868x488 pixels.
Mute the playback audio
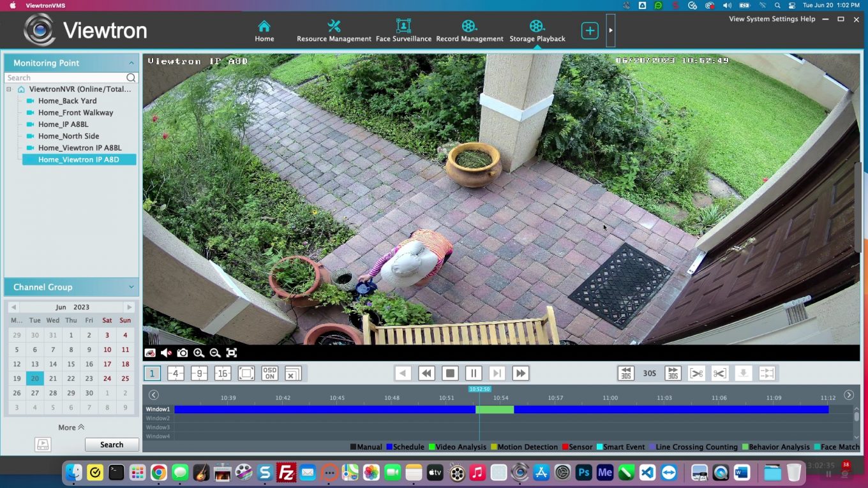pos(166,352)
